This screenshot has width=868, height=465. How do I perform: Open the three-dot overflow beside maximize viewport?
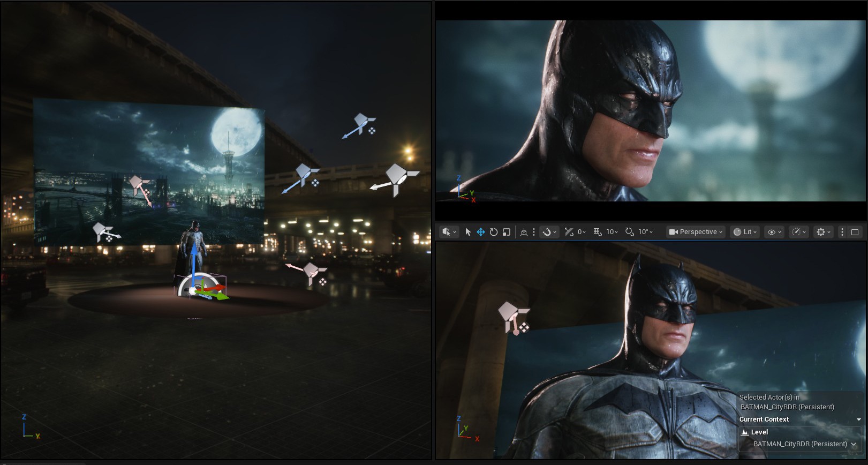842,232
